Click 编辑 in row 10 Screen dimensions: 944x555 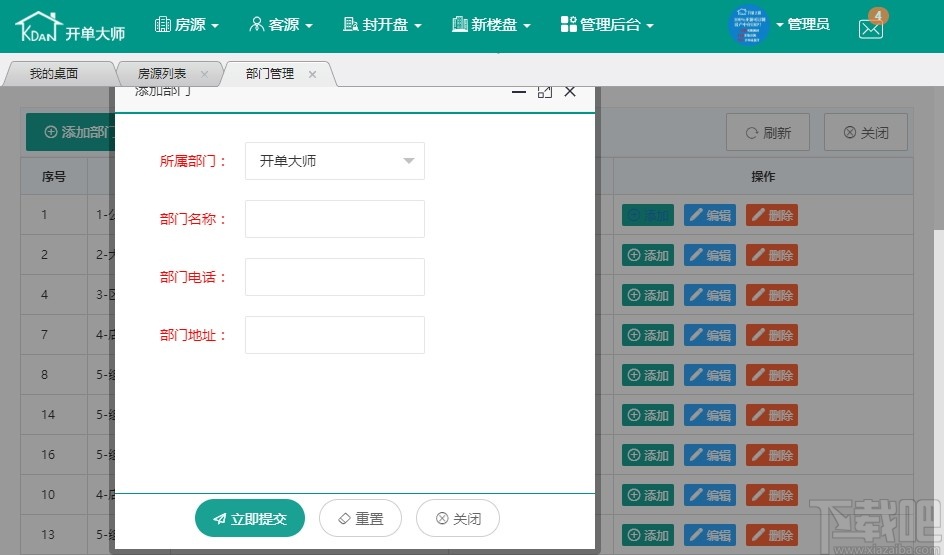pos(710,495)
